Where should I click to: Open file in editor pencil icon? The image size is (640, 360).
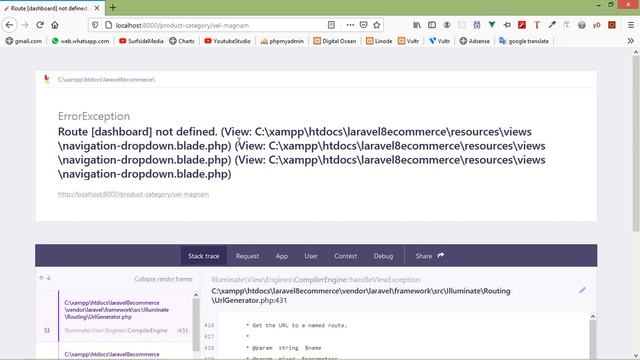[x=582, y=290]
